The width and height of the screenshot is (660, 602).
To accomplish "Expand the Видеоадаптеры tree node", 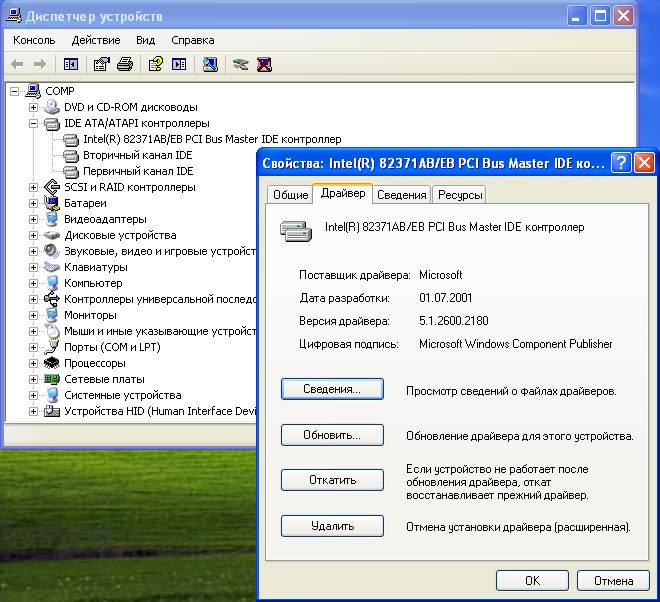I will (33, 219).
